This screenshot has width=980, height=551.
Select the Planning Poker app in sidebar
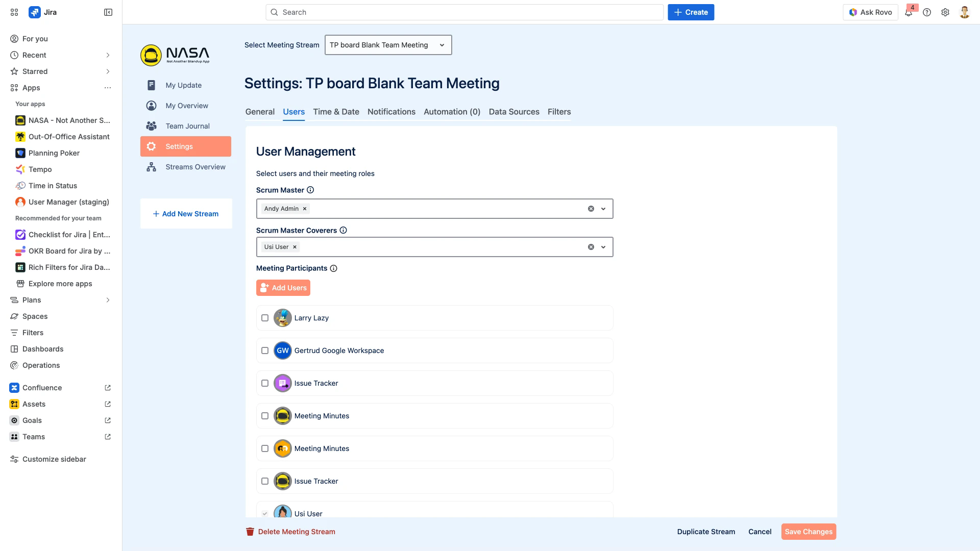(54, 153)
